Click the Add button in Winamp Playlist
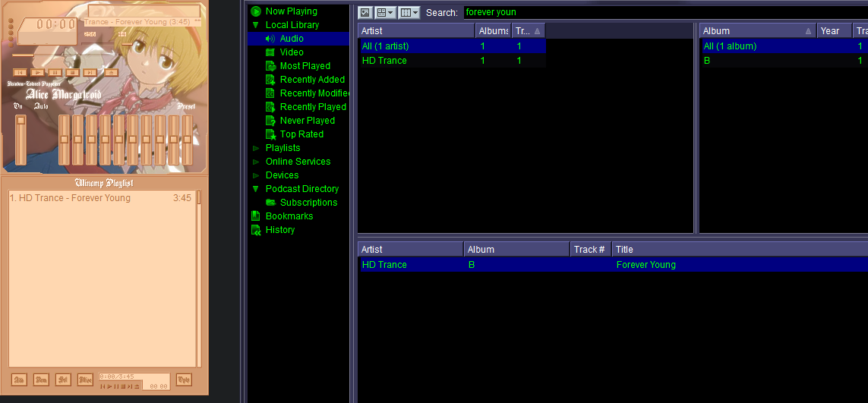868x403 pixels. coord(19,379)
